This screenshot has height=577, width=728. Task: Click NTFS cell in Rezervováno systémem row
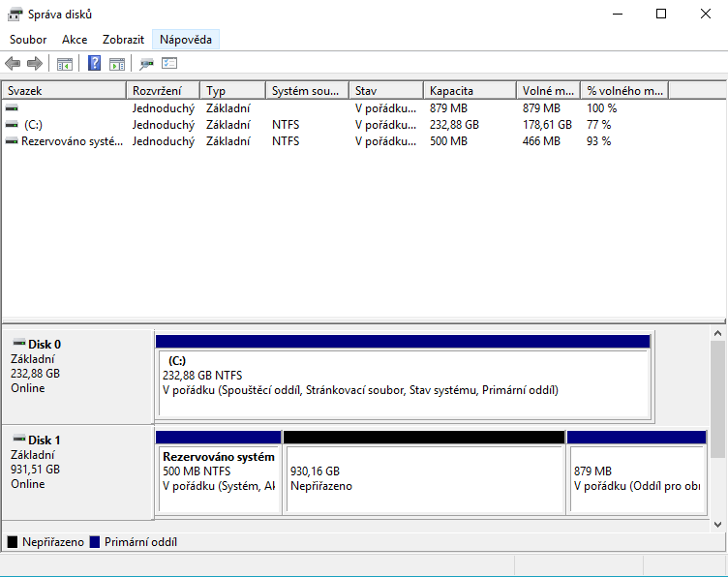[x=286, y=141]
